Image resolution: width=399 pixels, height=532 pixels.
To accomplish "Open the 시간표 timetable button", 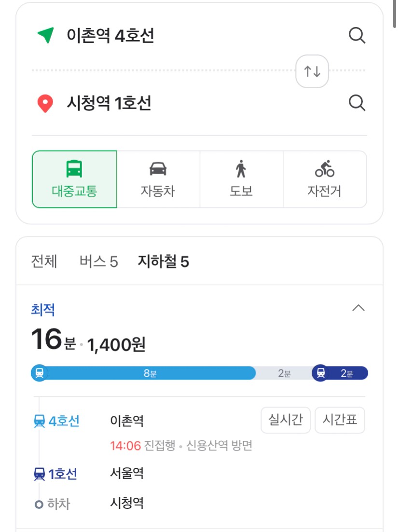I will click(340, 420).
